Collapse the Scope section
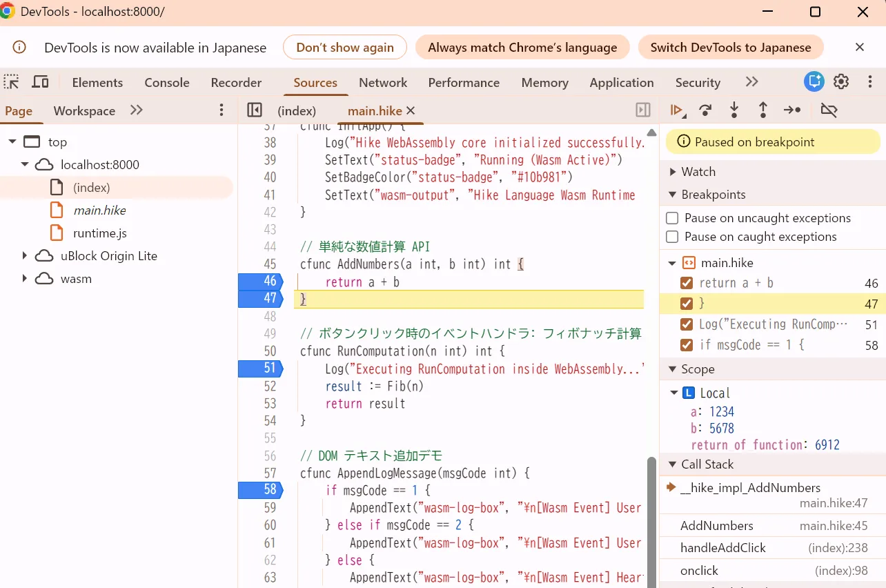 [673, 369]
